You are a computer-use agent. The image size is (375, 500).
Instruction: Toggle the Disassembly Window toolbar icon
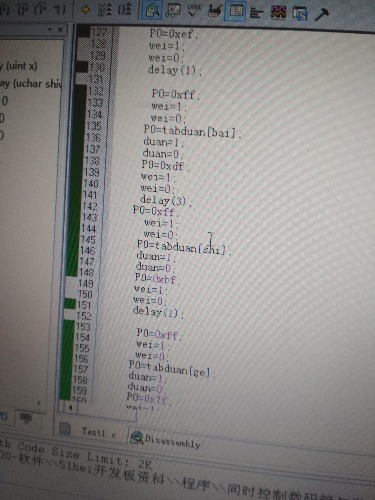pyautogui.click(x=152, y=10)
